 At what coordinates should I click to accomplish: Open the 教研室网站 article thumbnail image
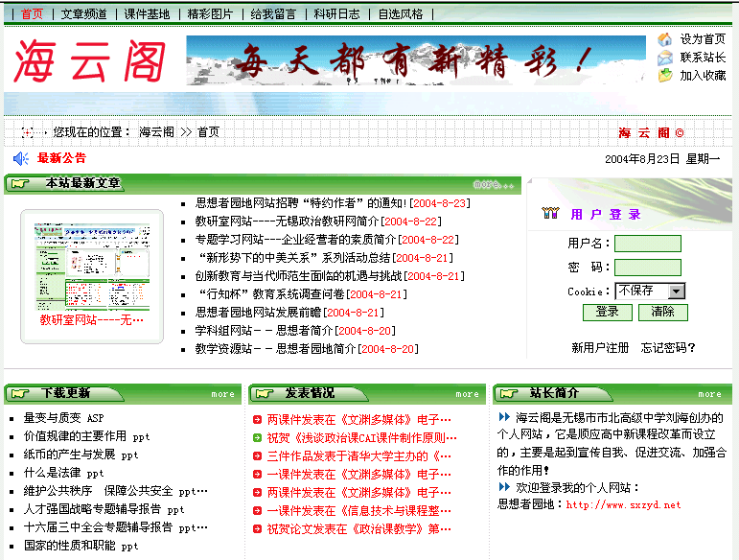(91, 263)
